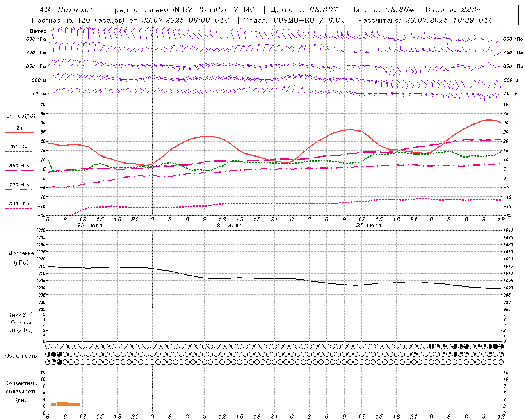The height and width of the screenshot is (420, 525).
Task: Click the Alk_Barnaul station title
Action: click(66, 10)
